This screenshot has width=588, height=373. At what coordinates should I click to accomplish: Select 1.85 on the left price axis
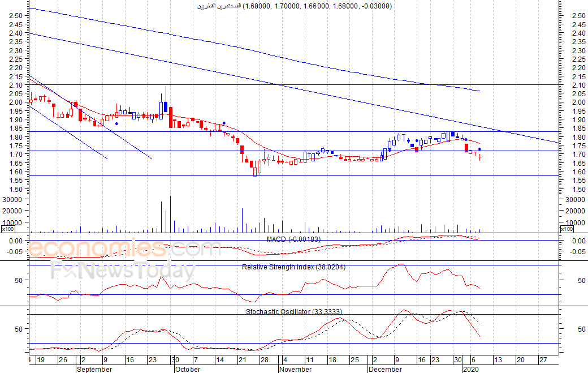tap(16, 128)
